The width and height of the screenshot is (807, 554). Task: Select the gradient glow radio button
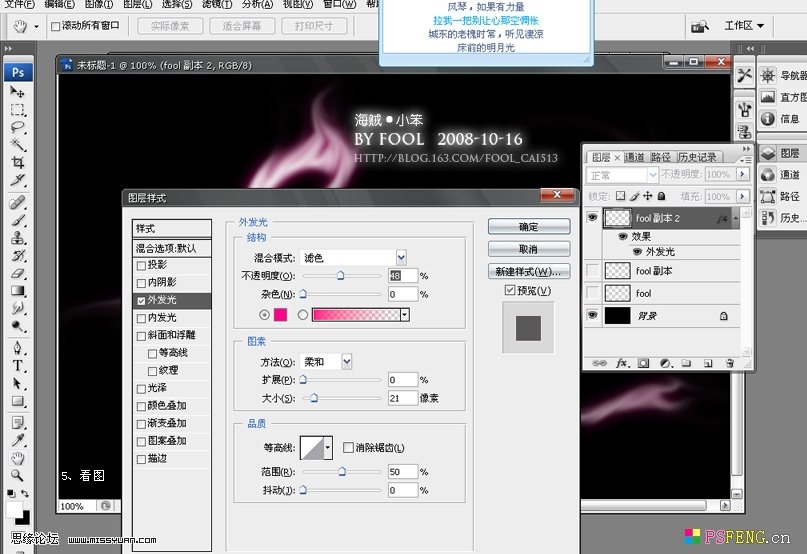pyautogui.click(x=303, y=315)
